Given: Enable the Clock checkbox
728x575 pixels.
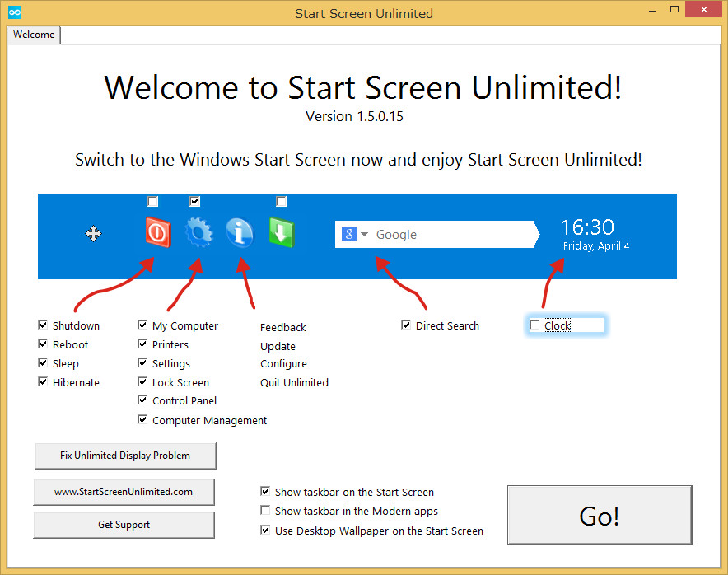Looking at the screenshot, I should [534, 325].
